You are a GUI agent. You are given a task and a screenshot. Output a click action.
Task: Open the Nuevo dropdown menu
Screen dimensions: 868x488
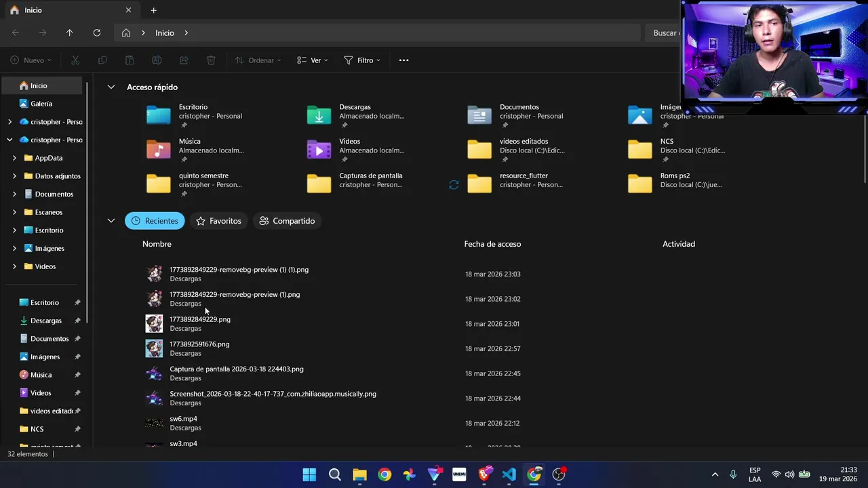[31, 60]
